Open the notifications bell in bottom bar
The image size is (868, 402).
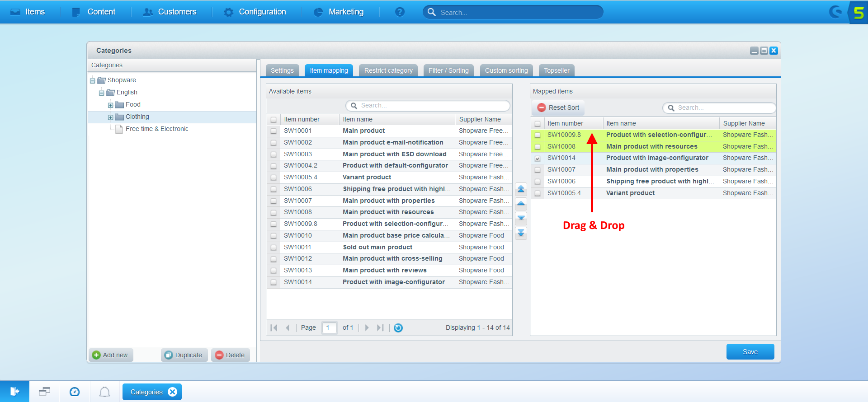pos(104,392)
